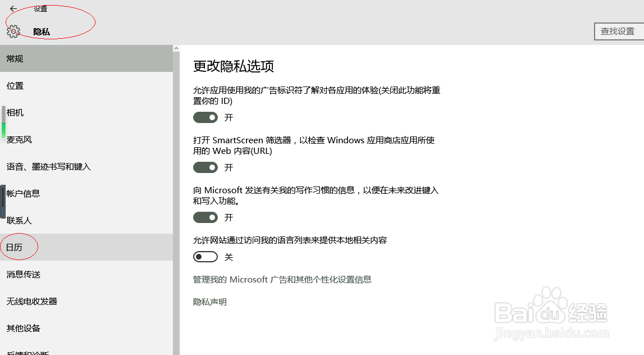Go to 无线电收发器 settings
This screenshot has width=644, height=355.
coord(86,301)
